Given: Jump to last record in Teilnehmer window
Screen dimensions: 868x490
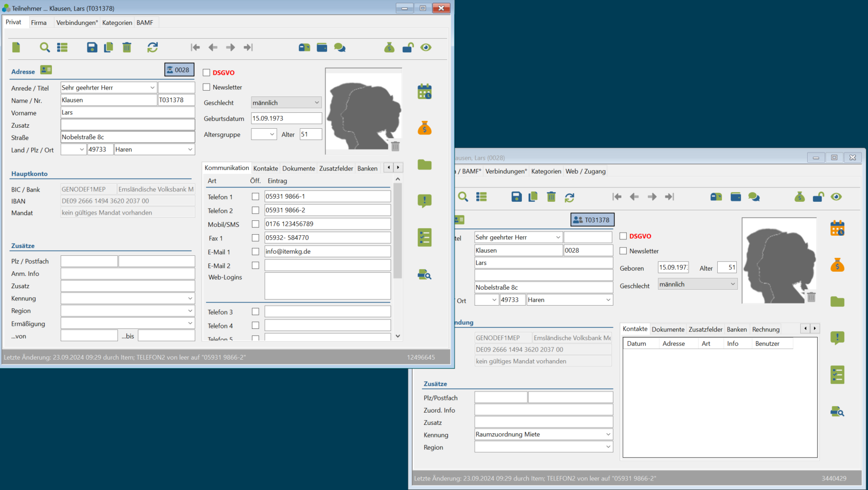Looking at the screenshot, I should pyautogui.click(x=248, y=48).
